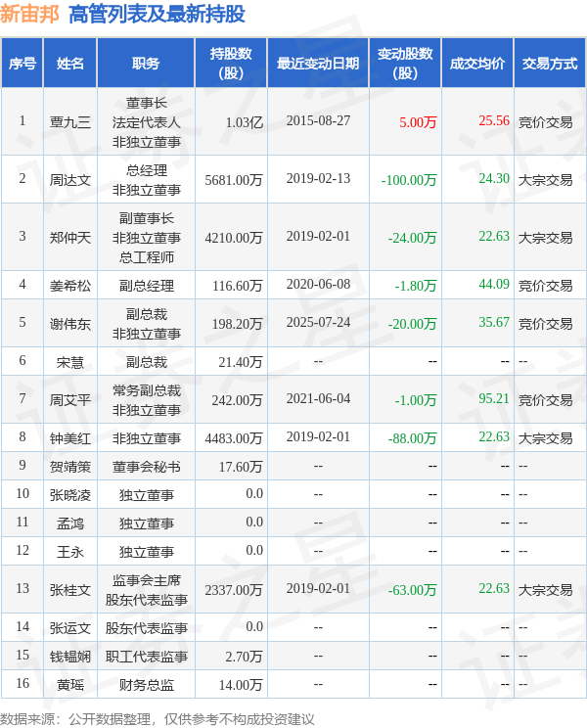The image size is (587, 728).
Task: Click the 职务 column header
Action: point(146,64)
